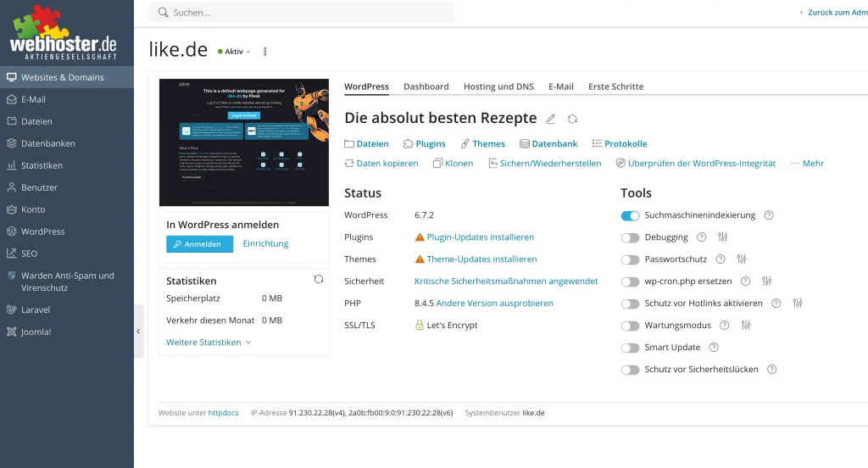The height and width of the screenshot is (468, 868).
Task: Open Datenbanken in the sidebar
Action: tap(67, 143)
